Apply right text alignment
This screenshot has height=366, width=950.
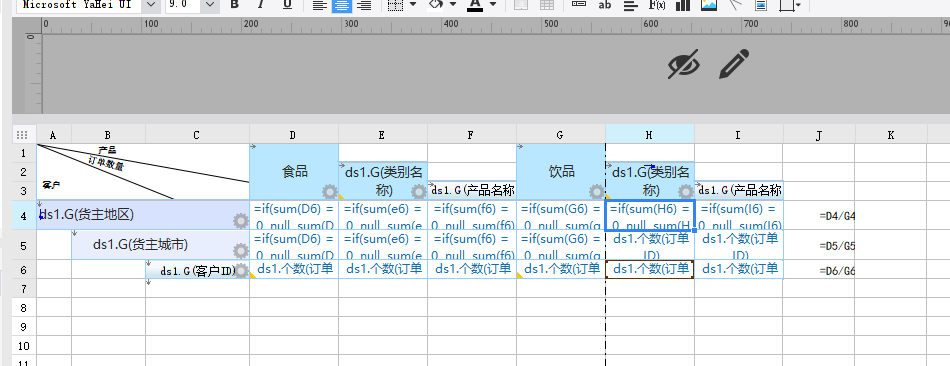[x=364, y=5]
